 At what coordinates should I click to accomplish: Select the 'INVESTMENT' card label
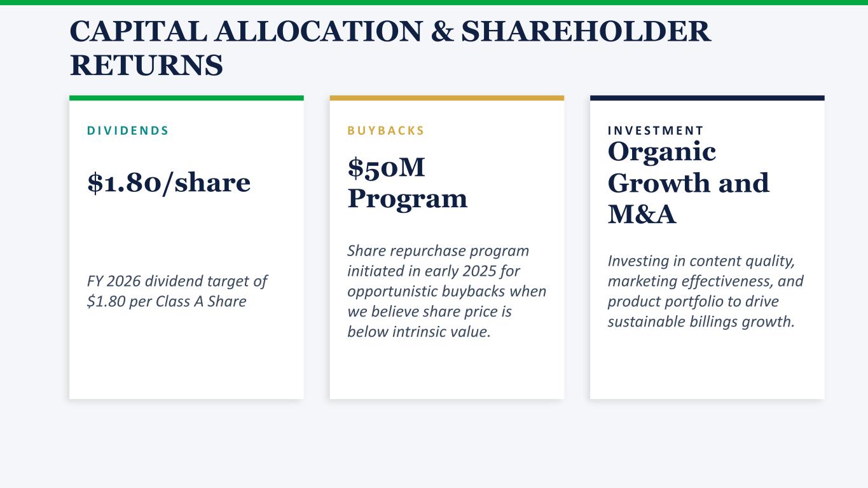point(656,131)
